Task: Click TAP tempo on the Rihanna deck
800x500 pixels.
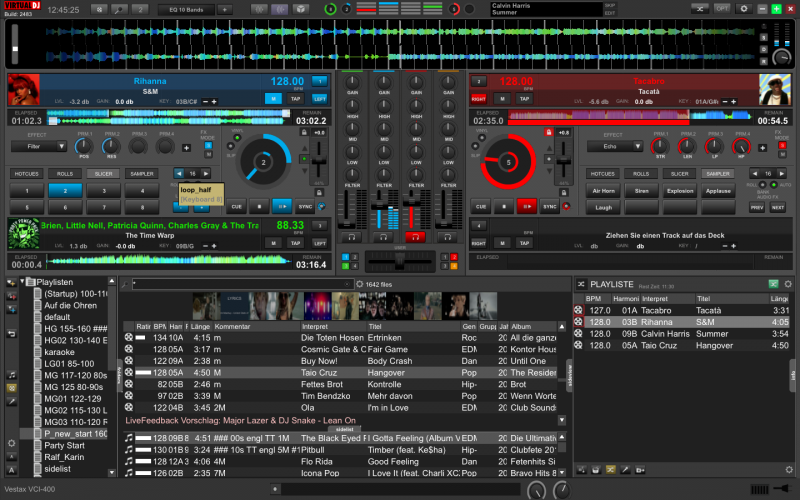Action: point(295,99)
